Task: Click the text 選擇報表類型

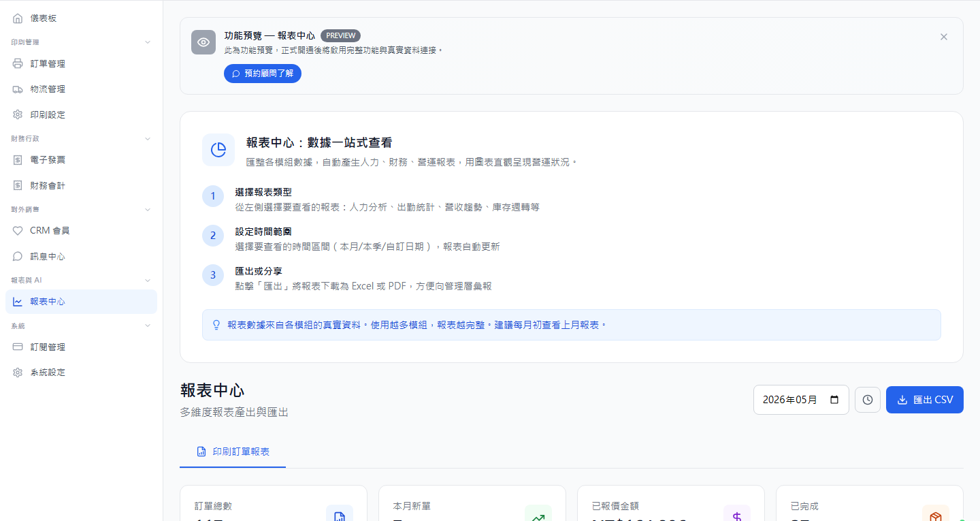Action: point(263,193)
